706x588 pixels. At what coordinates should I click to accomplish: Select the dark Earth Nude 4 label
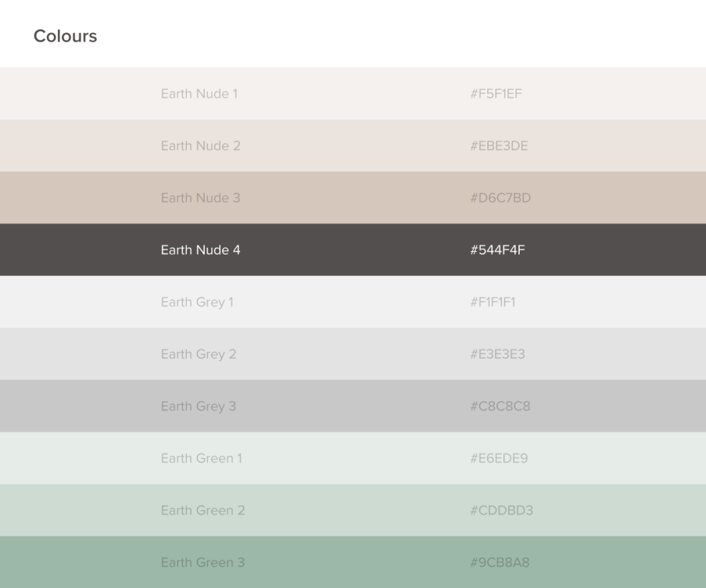click(x=200, y=250)
